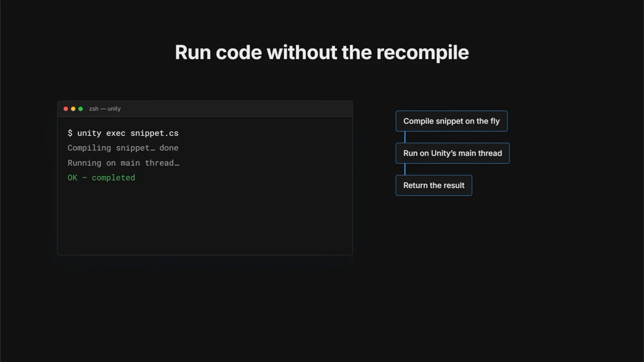Select the 'zsh — unity' terminal title
644x362 pixels.
point(105,109)
